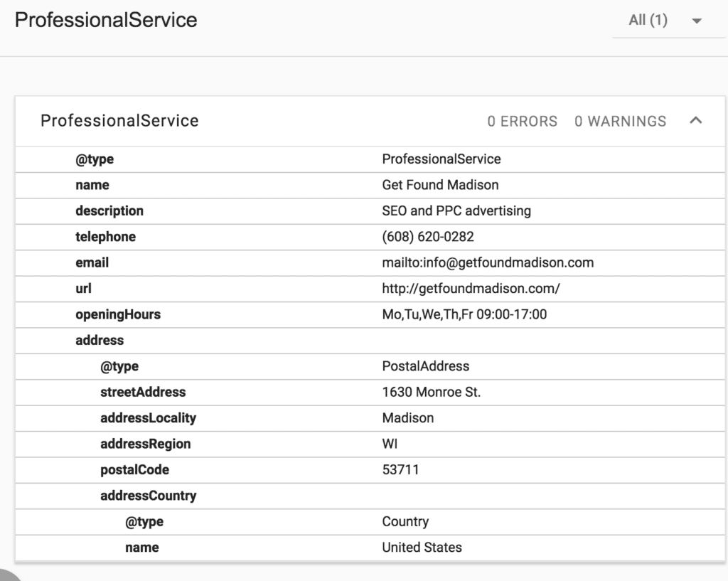The image size is (728, 581).
Task: Click the 0 ERRORS label
Action: 523,121
